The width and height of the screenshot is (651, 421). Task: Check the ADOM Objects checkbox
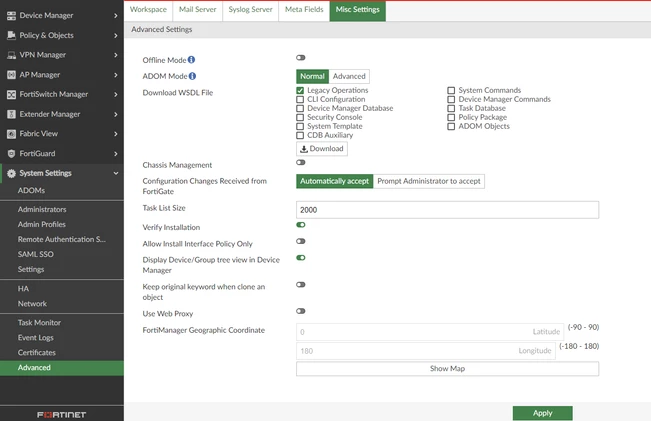(451, 126)
